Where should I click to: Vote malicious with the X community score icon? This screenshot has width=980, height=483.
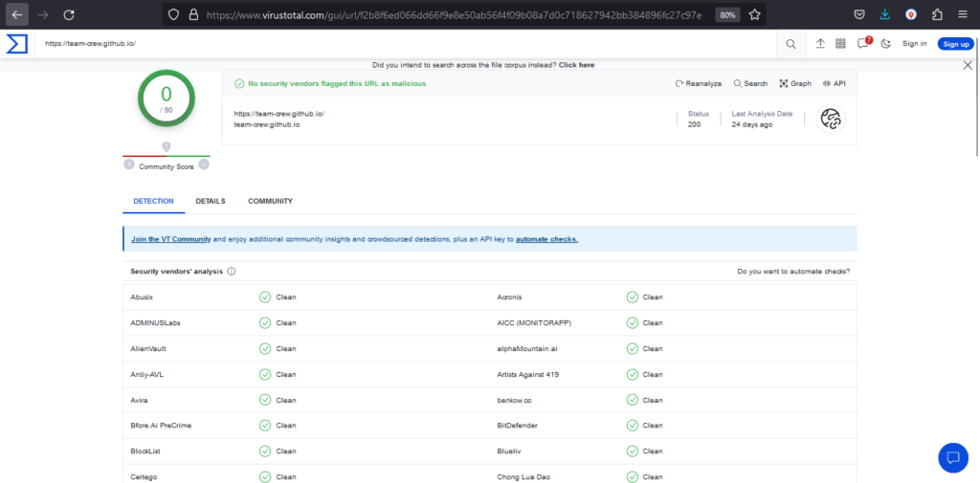pos(129,165)
